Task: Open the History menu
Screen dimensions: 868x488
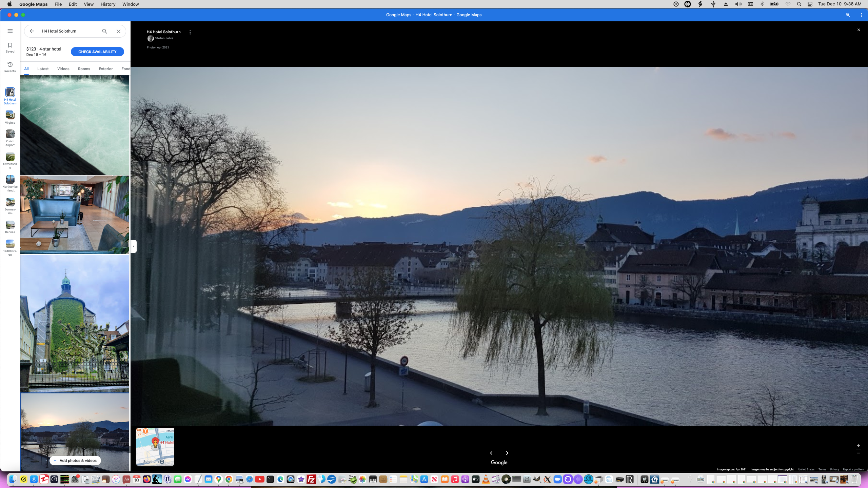Action: point(108,4)
